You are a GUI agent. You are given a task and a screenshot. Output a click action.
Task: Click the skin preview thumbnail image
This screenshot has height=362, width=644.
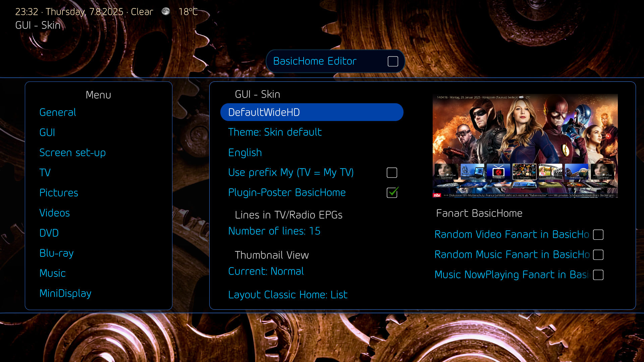(x=525, y=146)
